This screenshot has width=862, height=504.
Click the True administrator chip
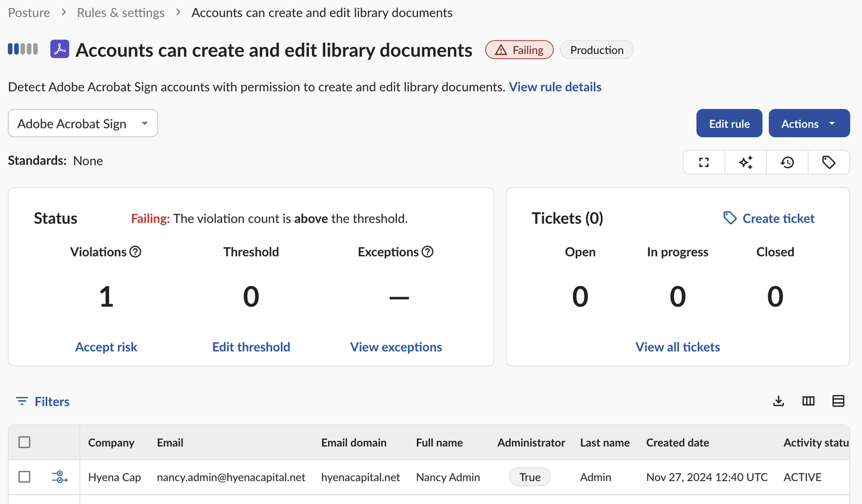click(x=530, y=477)
